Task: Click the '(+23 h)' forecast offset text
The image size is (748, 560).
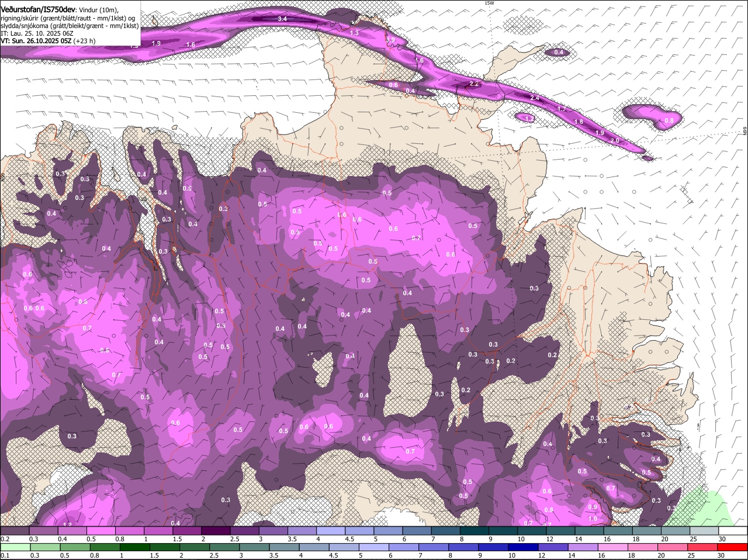Action: click(85, 41)
